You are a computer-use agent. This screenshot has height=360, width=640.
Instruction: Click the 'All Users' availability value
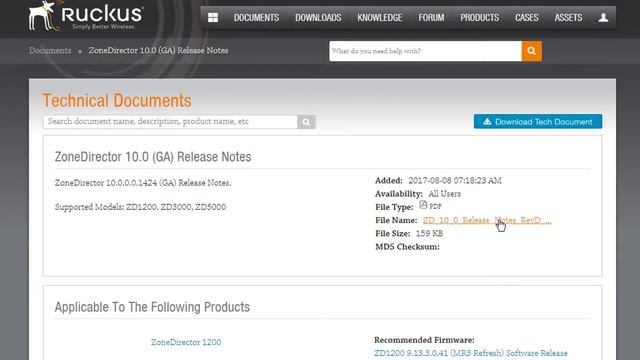444,194
